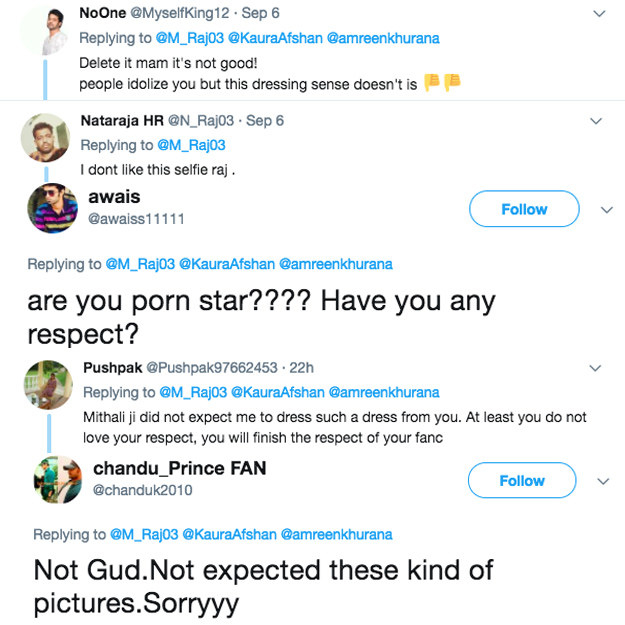Open the chevron menu beside awais's Follow button
The width and height of the screenshot is (625, 625).
coord(607,210)
